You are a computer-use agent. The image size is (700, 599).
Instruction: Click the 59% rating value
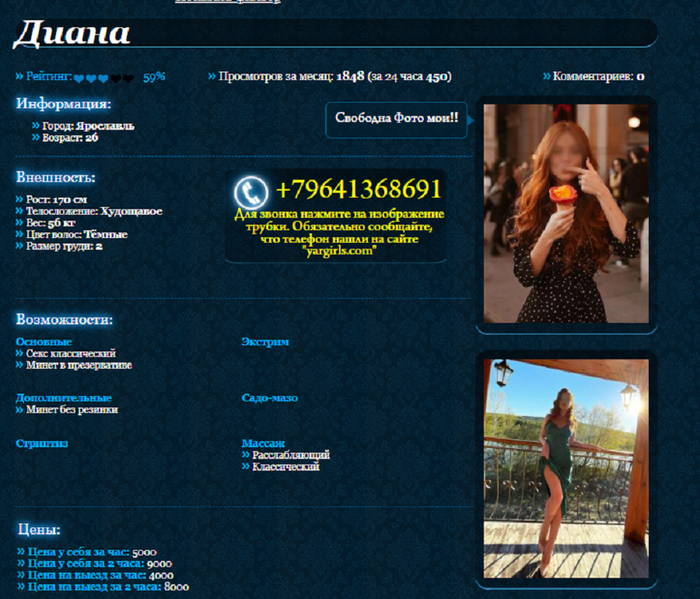point(154,76)
